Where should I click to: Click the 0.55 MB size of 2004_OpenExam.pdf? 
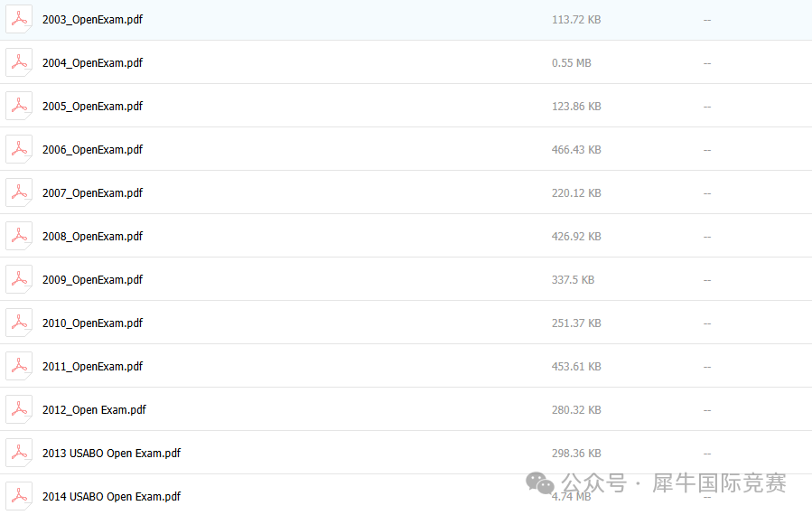571,63
